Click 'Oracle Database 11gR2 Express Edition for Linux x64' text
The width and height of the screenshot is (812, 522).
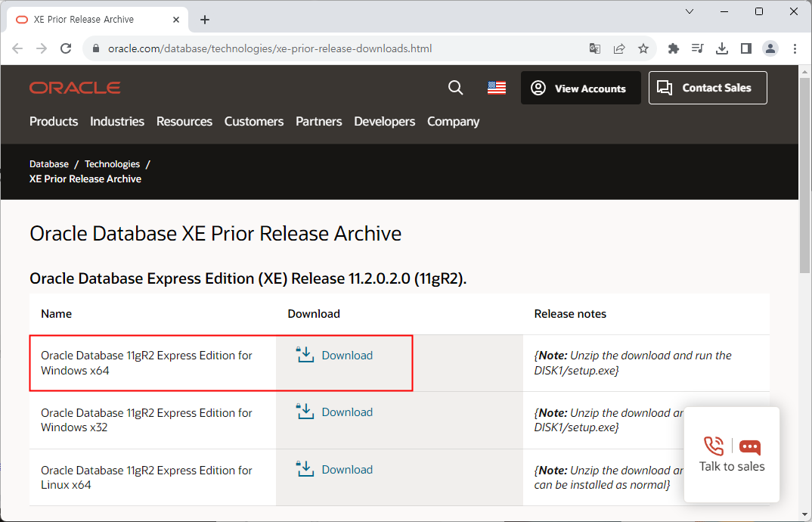pos(147,477)
